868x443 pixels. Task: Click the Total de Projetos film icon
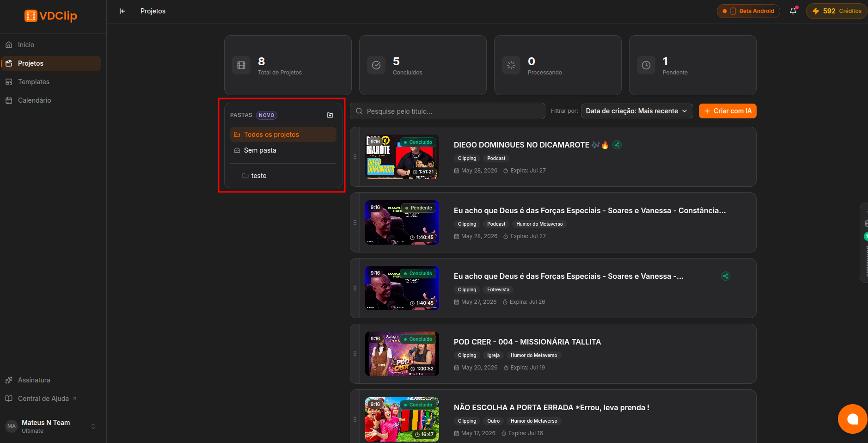[x=241, y=65]
